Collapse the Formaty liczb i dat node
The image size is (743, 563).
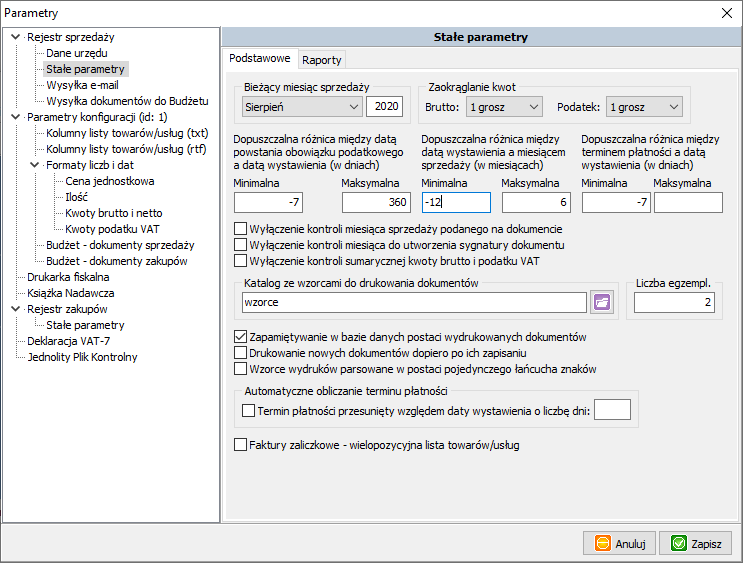click(x=34, y=165)
